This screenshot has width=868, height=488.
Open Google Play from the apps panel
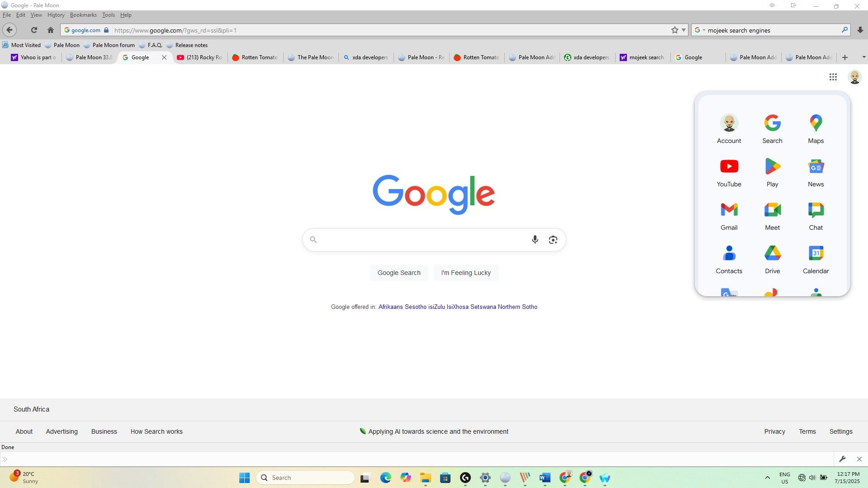[x=772, y=173]
